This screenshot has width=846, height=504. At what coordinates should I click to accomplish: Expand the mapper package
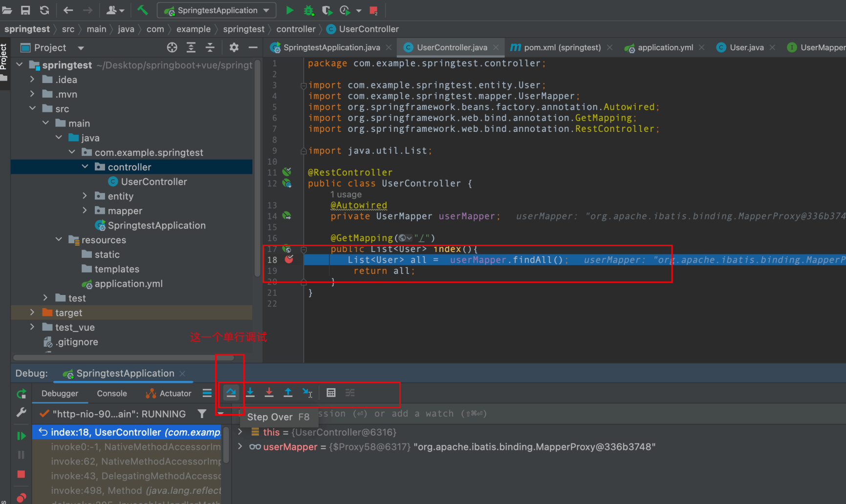point(85,210)
